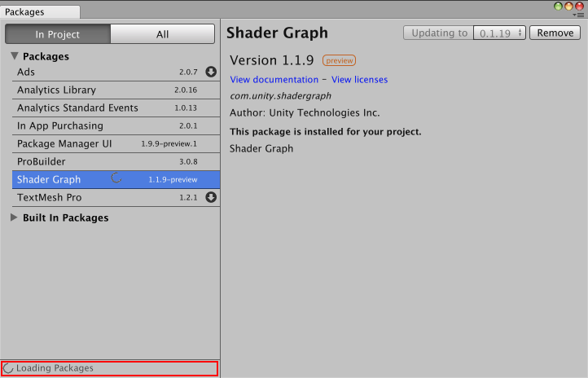Switch to In Project filter
This screenshot has width=588, height=378.
coord(57,34)
